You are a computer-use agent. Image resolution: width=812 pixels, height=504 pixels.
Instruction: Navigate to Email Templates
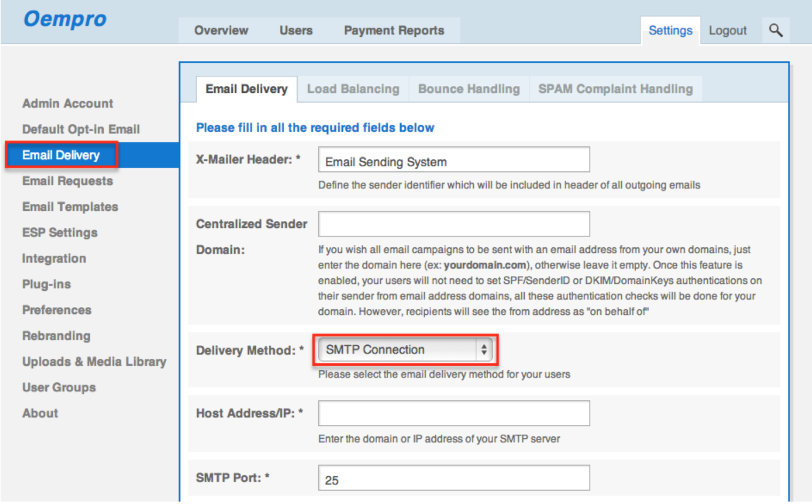point(70,207)
